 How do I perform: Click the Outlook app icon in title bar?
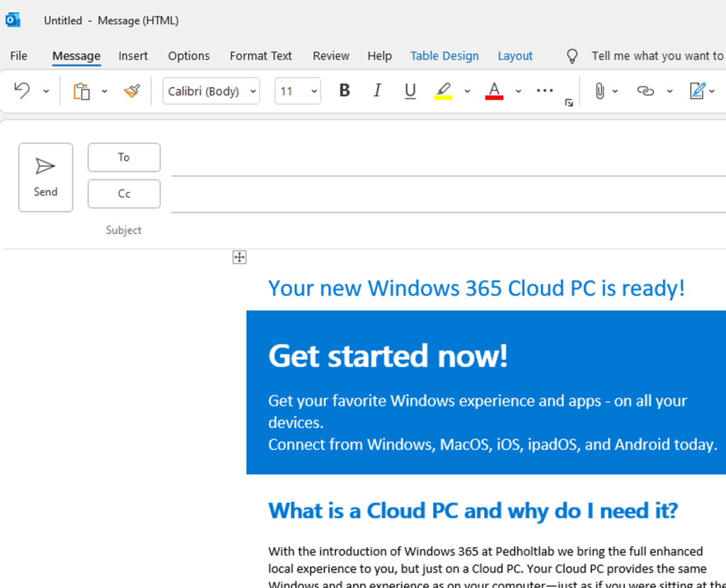[13, 21]
